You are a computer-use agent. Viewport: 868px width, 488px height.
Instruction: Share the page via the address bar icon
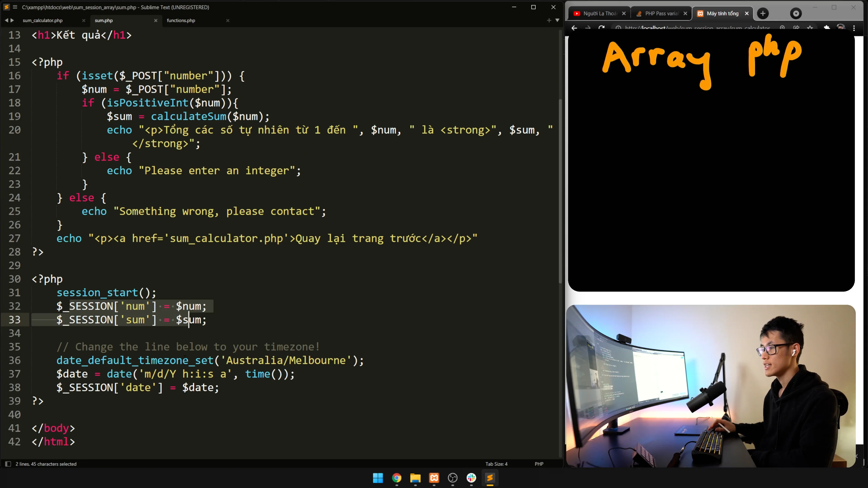[797, 28]
